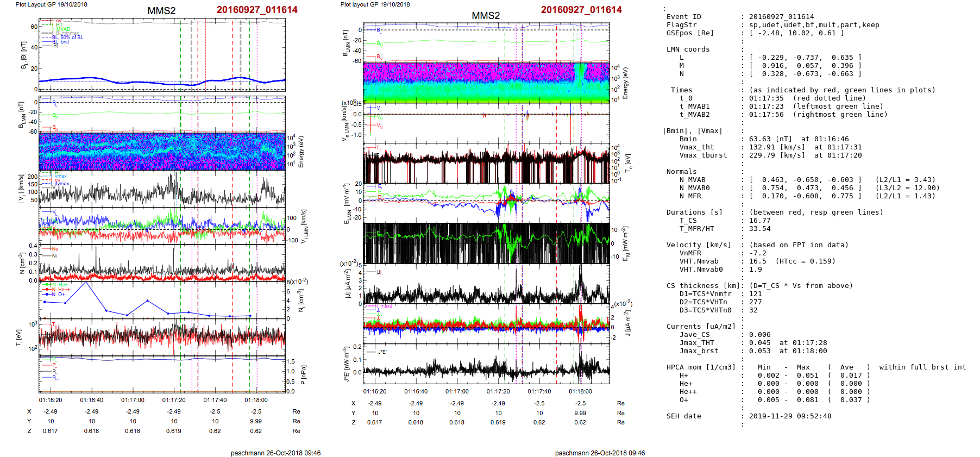Click the magenta electron energy spectrogram panel

(486, 83)
